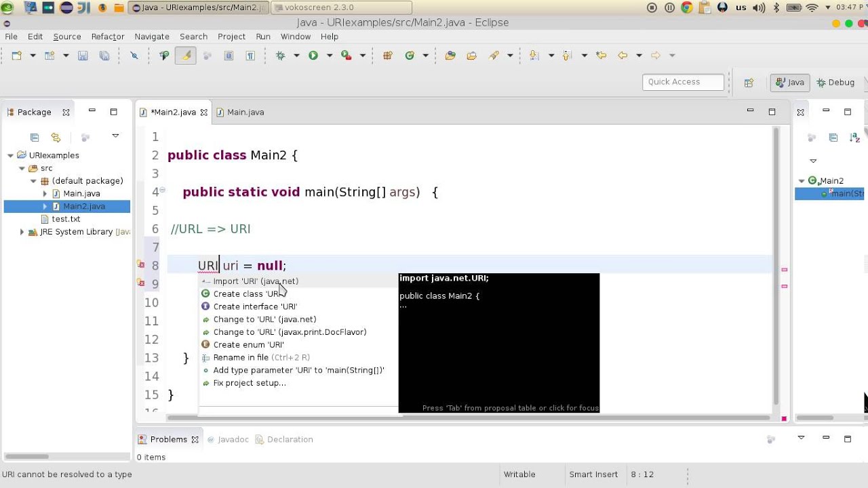Click Link with Editor in Package Explorer
Viewport: 868px width, 488px height.
click(x=56, y=138)
